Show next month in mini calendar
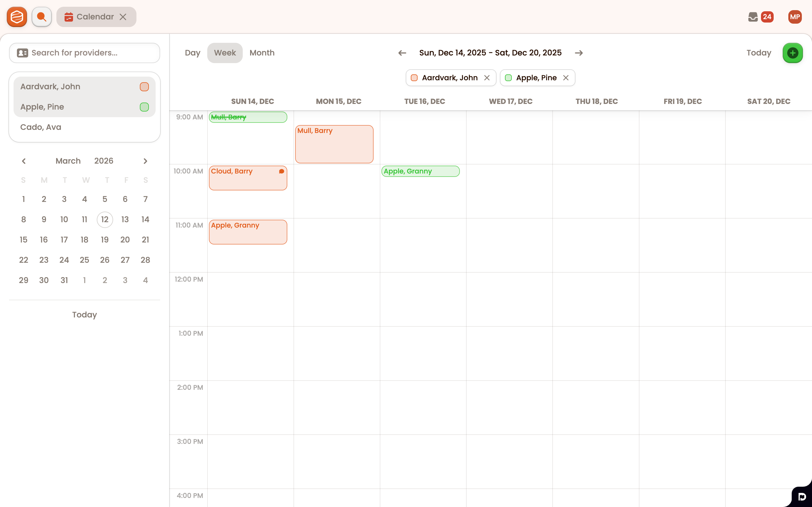This screenshot has width=812, height=507. 145,161
